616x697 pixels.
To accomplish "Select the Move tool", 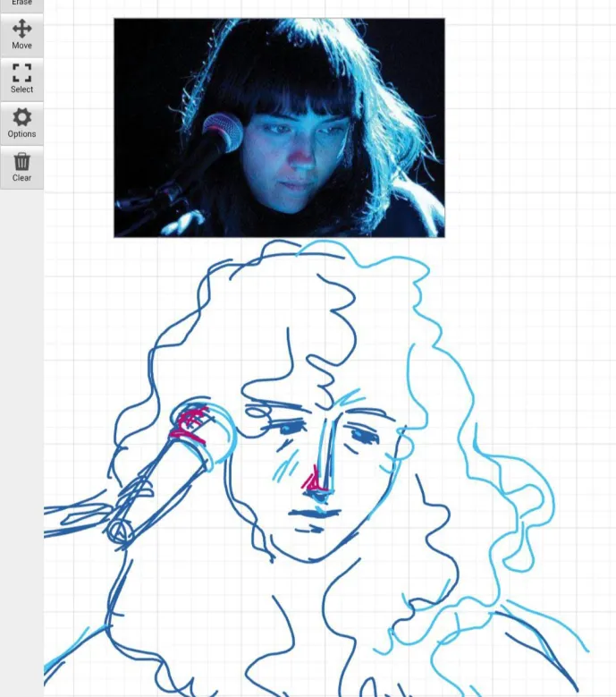I will tap(21, 35).
